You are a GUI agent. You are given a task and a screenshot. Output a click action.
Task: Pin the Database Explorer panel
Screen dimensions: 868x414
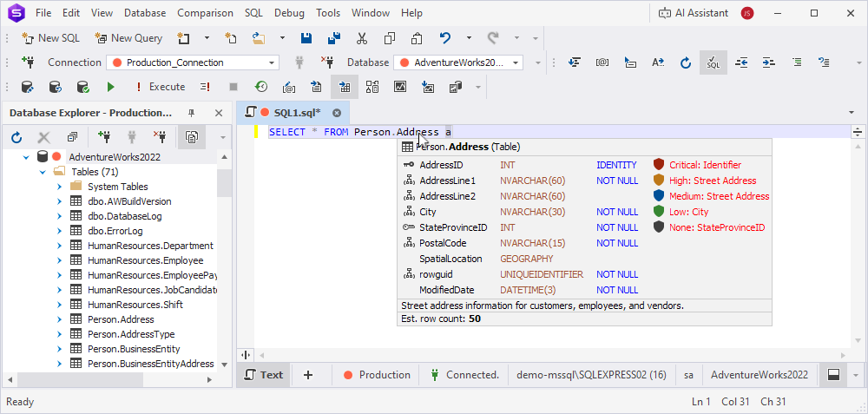pyautogui.click(x=192, y=113)
